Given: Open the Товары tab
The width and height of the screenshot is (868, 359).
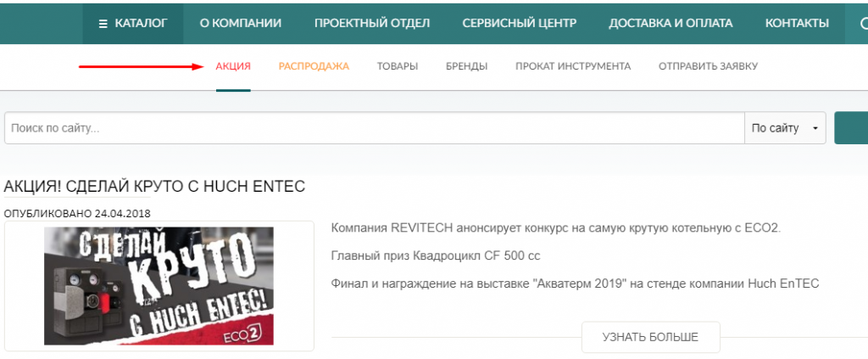Looking at the screenshot, I should point(398,66).
